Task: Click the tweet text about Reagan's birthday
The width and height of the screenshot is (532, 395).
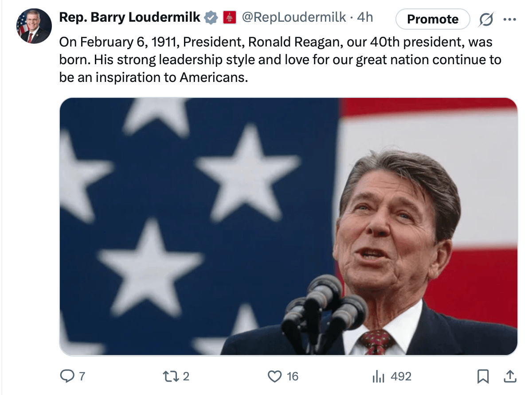Action: coord(279,60)
